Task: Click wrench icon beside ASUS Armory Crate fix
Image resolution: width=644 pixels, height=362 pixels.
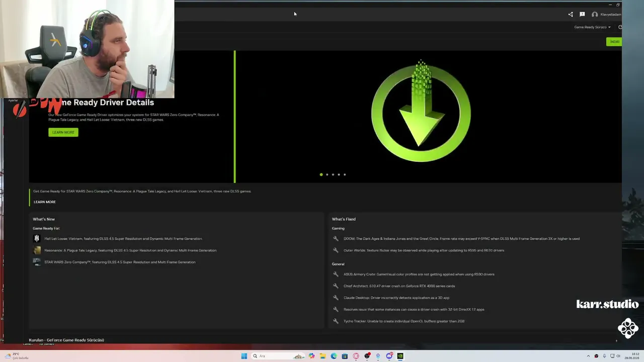Action: [x=336, y=275]
